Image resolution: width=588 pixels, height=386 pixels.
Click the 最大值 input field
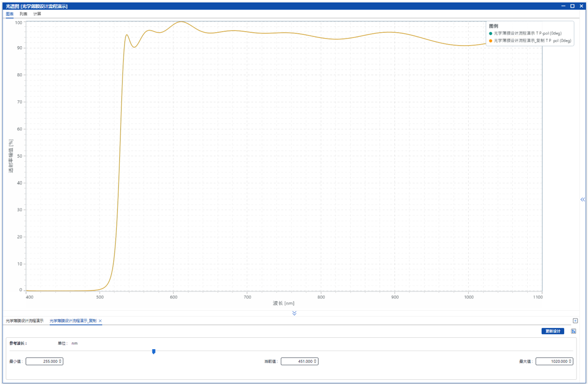pos(552,362)
